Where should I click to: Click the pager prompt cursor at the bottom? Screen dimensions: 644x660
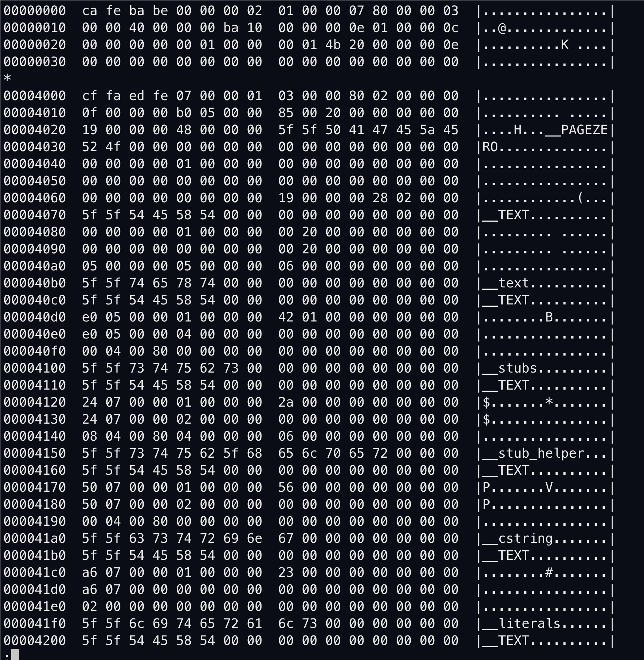pyautogui.click(x=15, y=654)
